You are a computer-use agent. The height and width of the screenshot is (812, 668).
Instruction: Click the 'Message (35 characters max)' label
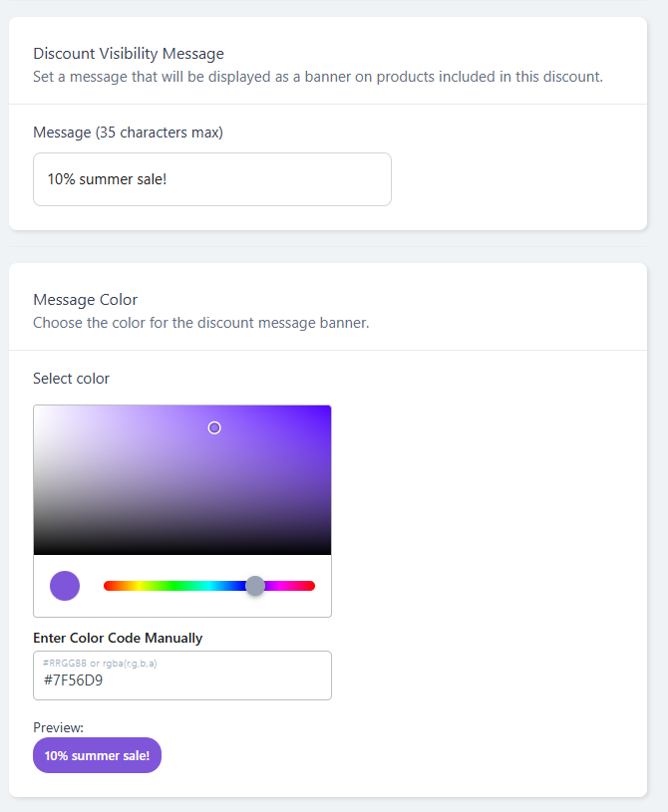[128, 133]
